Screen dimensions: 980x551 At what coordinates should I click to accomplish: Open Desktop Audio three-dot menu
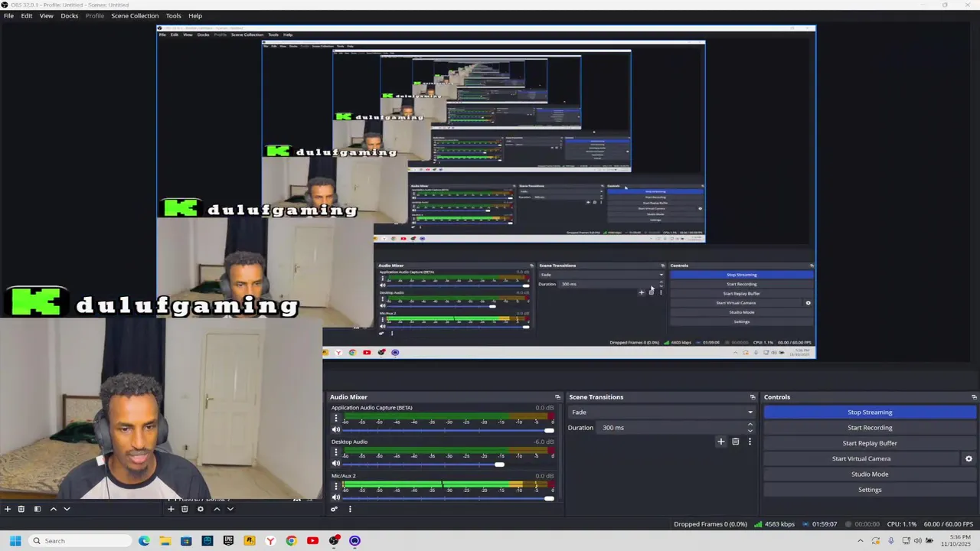pyautogui.click(x=335, y=453)
